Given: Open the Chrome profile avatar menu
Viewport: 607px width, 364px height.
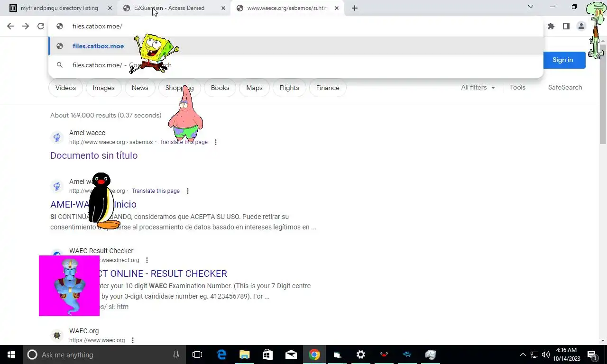Looking at the screenshot, I should 581,26.
